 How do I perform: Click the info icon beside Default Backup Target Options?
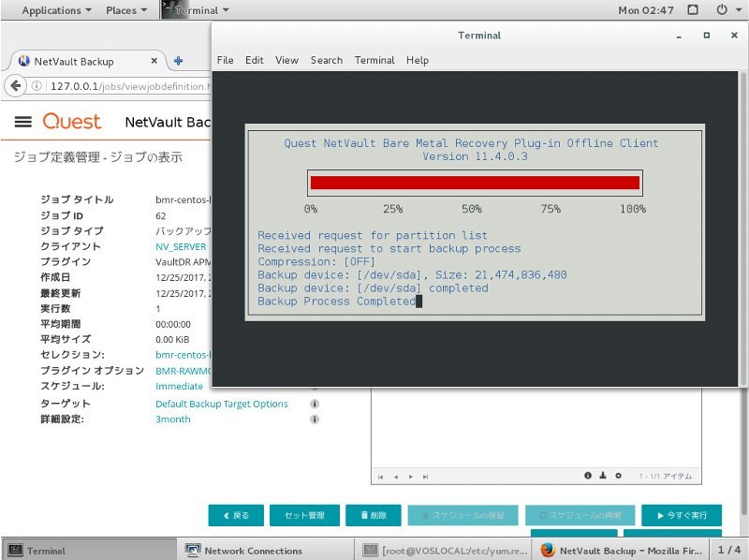pyautogui.click(x=315, y=404)
